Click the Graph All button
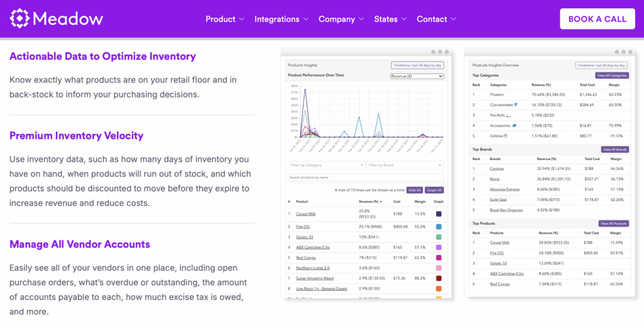This screenshot has height=330, width=644. [x=435, y=190]
